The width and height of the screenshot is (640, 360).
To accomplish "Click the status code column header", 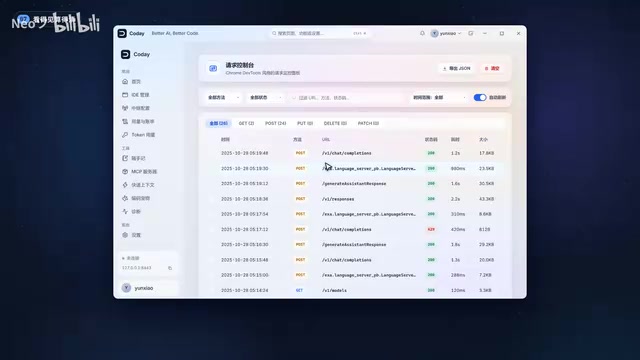I will click(x=431, y=140).
